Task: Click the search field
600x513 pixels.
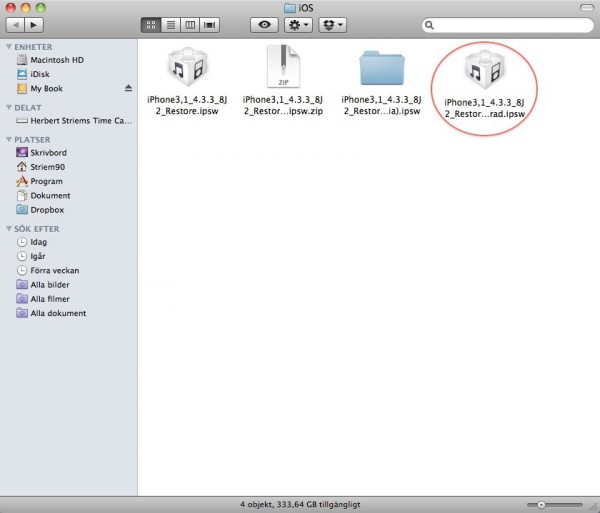Action: 508,25
